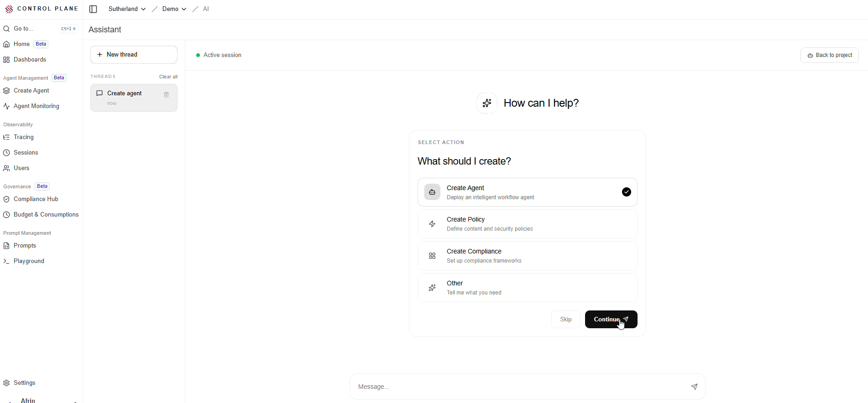Click the Compliance Hub shield icon
This screenshot has height=403, width=868.
[x=6, y=199]
